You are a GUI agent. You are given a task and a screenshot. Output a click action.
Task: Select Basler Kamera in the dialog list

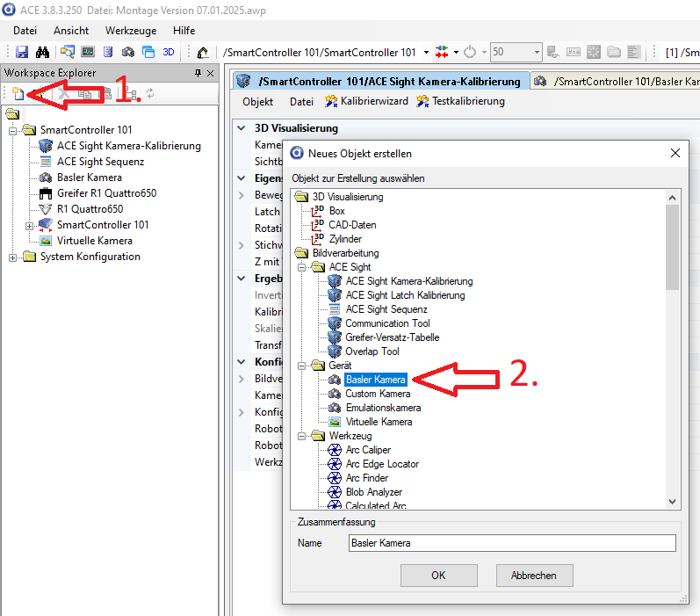375,380
